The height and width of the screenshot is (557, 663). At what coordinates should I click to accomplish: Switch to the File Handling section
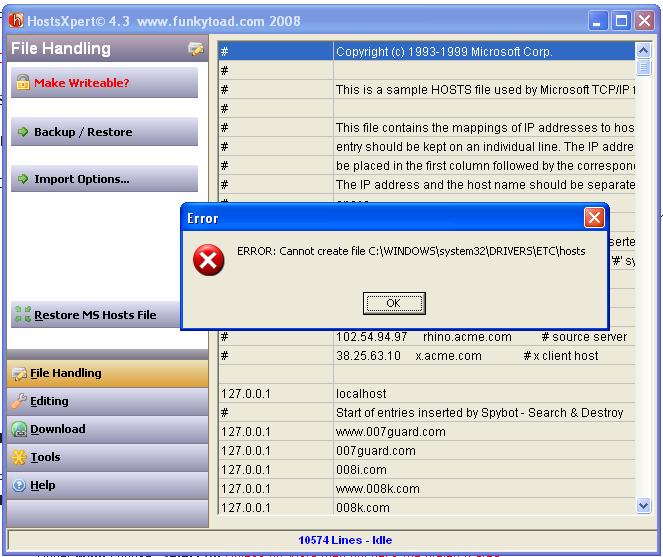107,373
